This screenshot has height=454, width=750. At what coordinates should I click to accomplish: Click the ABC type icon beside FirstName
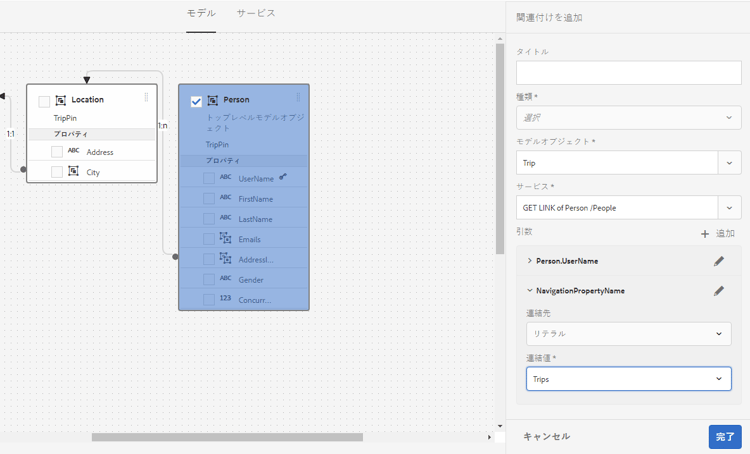coord(225,197)
